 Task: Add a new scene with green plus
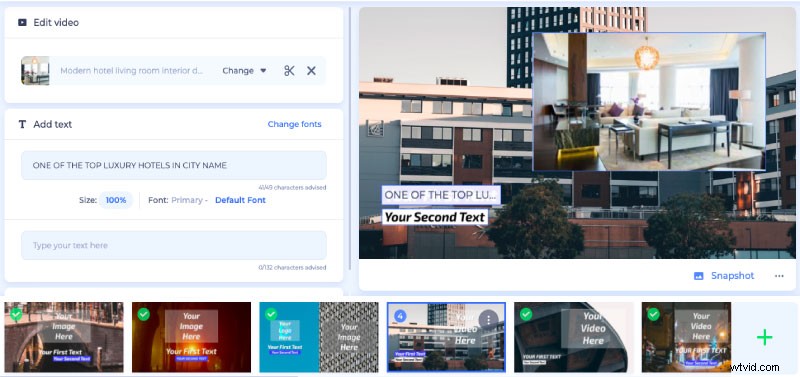(x=764, y=337)
